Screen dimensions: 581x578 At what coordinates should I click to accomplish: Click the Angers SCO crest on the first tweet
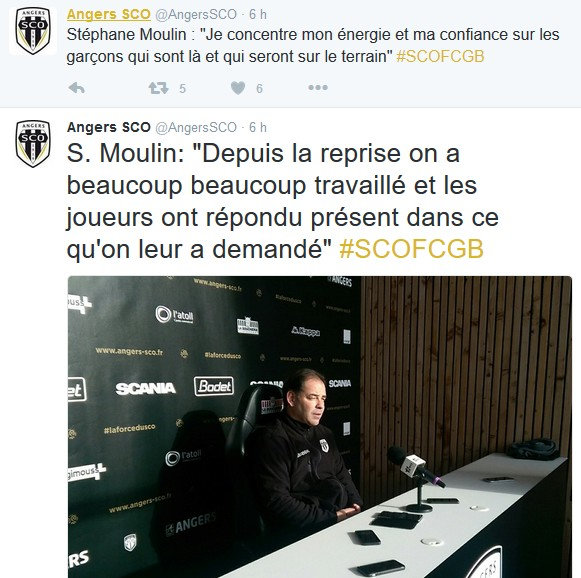(33, 31)
